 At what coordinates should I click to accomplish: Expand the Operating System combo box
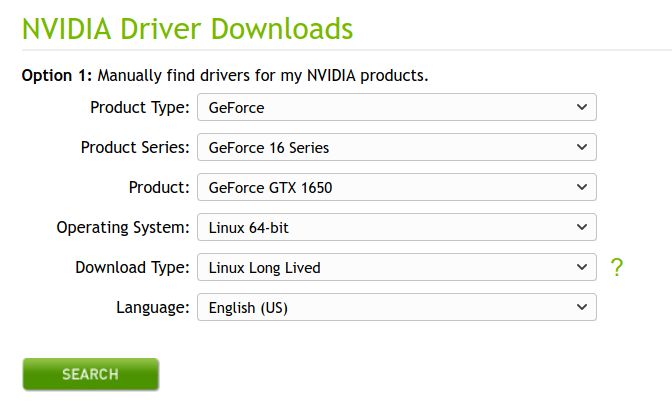pyautogui.click(x=396, y=227)
